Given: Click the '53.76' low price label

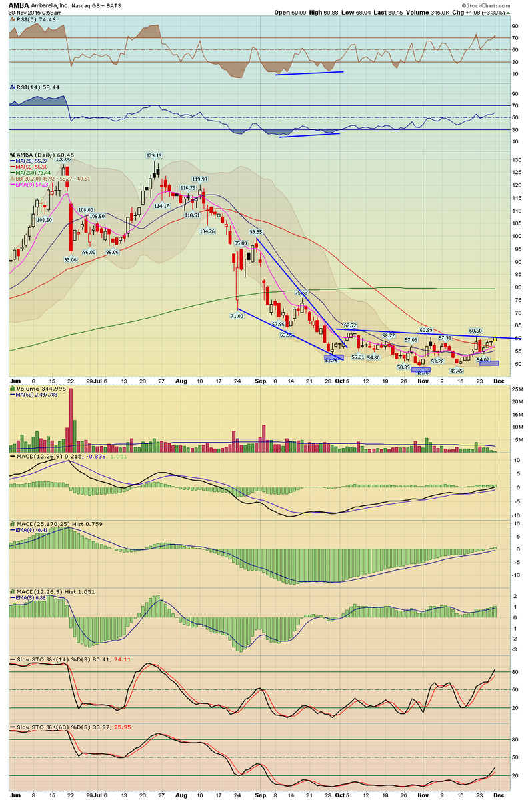Looking at the screenshot, I should click(x=332, y=360).
